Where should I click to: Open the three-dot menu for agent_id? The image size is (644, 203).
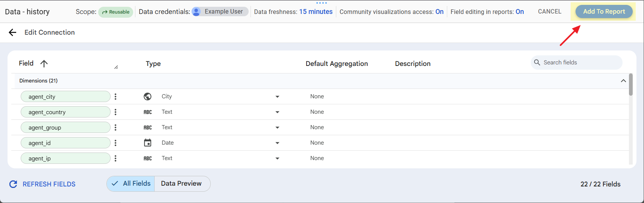pos(115,143)
